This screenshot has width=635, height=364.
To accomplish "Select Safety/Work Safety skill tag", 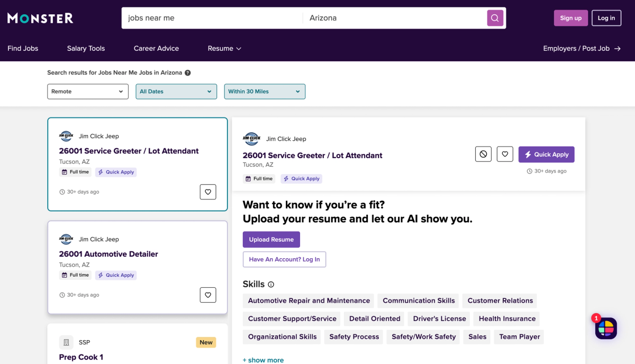I will (x=424, y=337).
